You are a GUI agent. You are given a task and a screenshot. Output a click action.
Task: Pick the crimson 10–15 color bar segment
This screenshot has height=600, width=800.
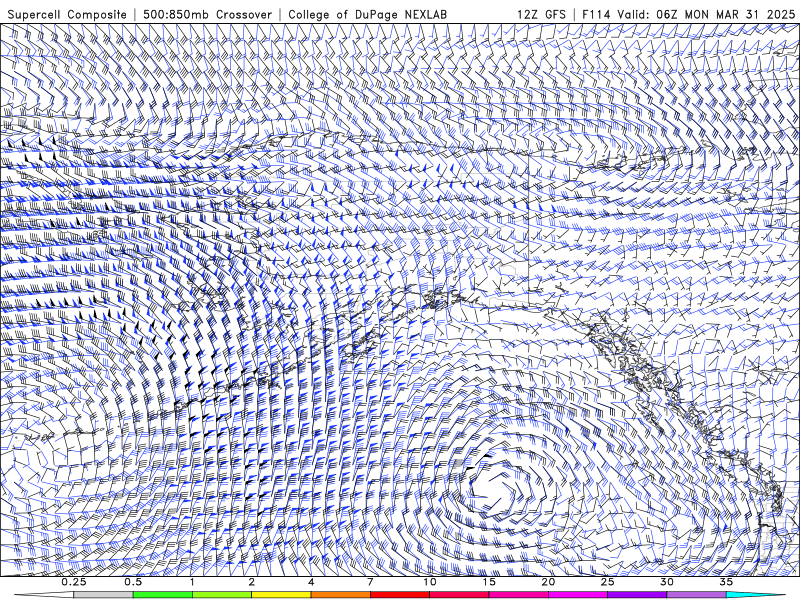tap(459, 595)
